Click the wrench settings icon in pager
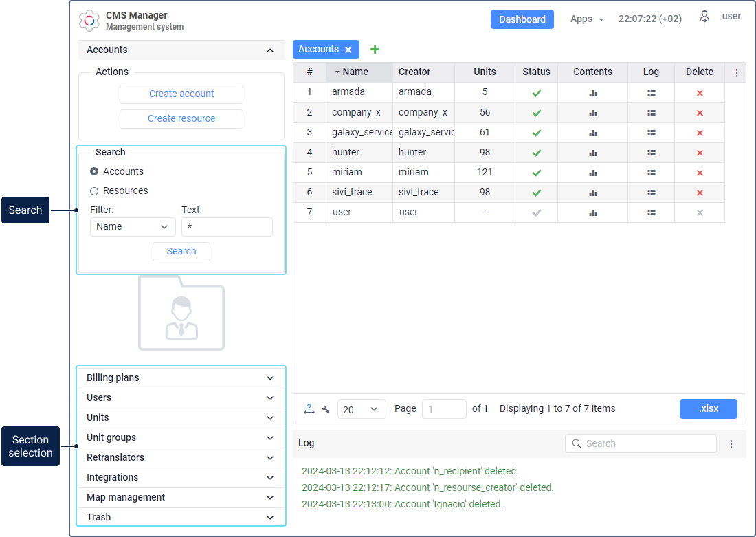The image size is (756, 537). [x=326, y=409]
